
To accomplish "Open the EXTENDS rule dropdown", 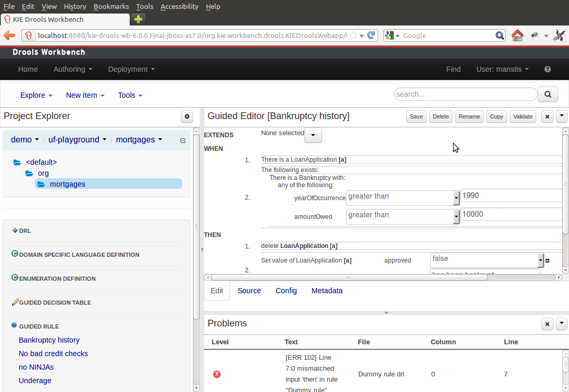I will [x=313, y=135].
